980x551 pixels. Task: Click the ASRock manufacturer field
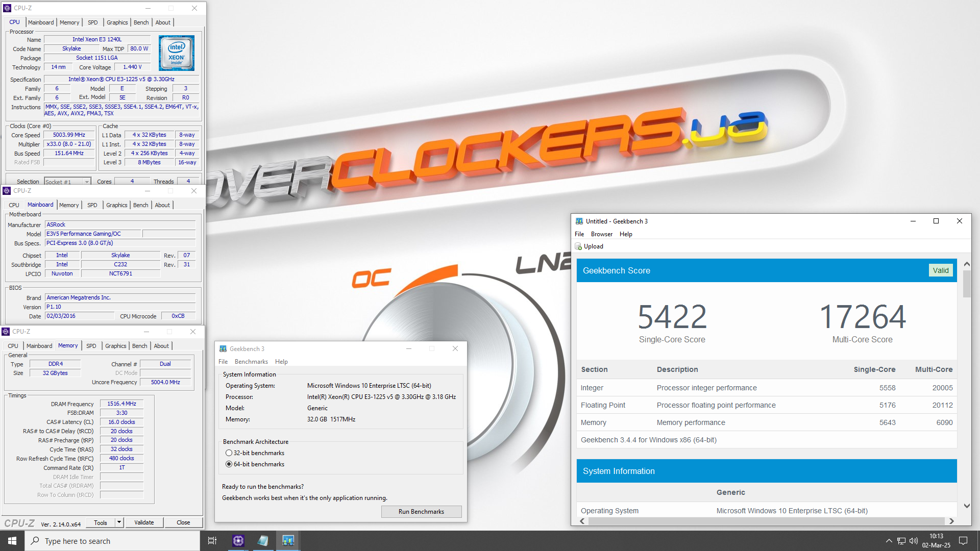pos(120,224)
